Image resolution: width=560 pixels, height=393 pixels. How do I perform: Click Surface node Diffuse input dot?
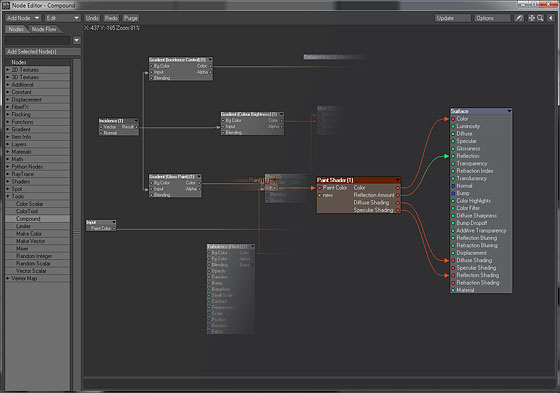coord(453,134)
